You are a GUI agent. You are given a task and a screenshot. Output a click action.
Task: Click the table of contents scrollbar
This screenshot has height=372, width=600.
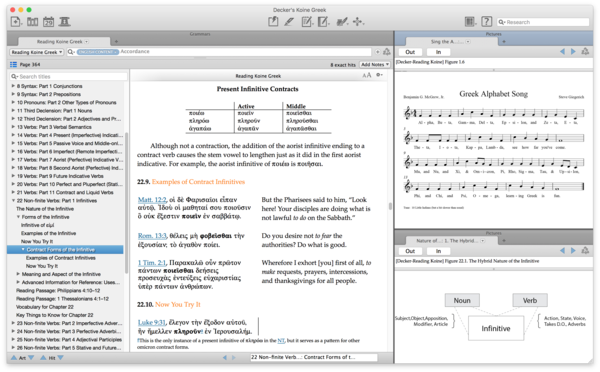click(126, 203)
